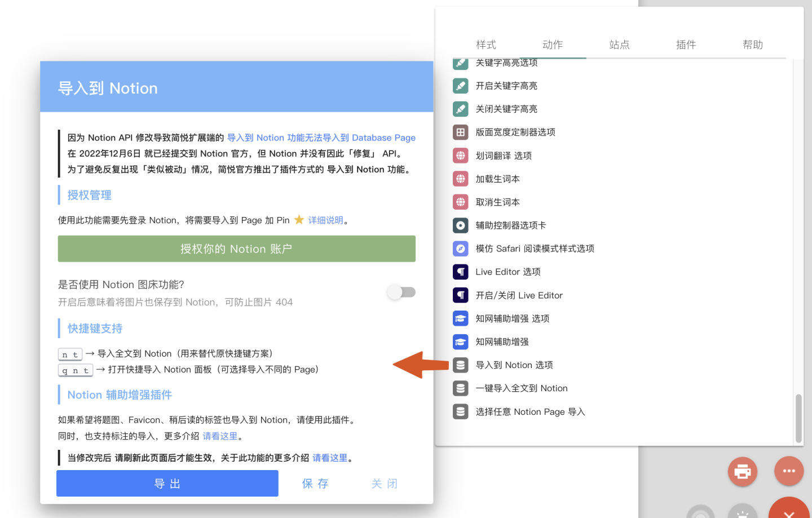This screenshot has height=518, width=812.
Task: Select the 加载生词本 entry
Action: (498, 179)
